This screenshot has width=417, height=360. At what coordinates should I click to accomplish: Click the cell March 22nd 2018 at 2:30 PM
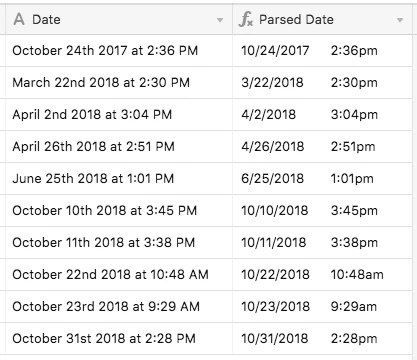pos(119,83)
